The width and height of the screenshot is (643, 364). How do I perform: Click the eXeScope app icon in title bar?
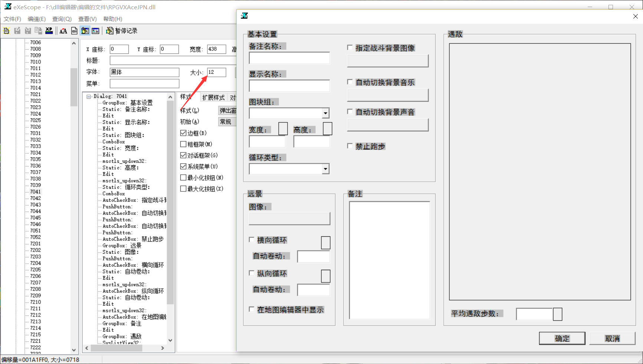click(7, 7)
